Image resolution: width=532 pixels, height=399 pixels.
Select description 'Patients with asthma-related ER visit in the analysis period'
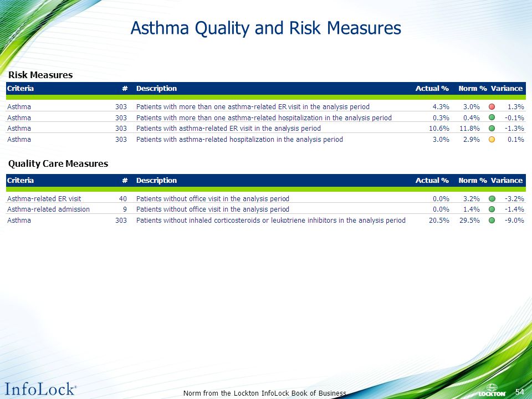[x=228, y=129]
